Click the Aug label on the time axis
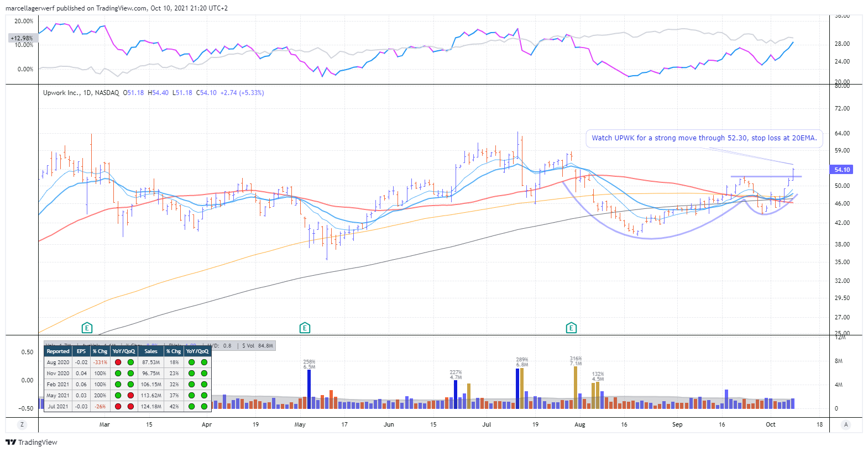Screen dimensions: 868x452 coord(580,425)
